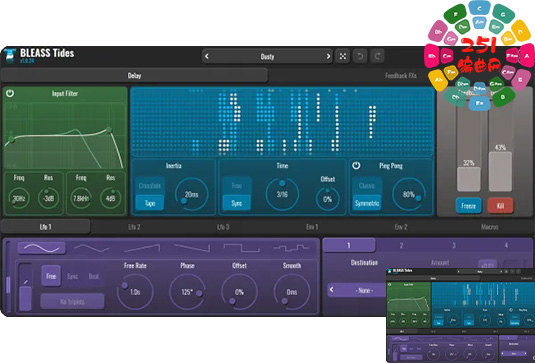The image size is (535, 363).
Task: Click the red Kill button
Action: tap(500, 206)
